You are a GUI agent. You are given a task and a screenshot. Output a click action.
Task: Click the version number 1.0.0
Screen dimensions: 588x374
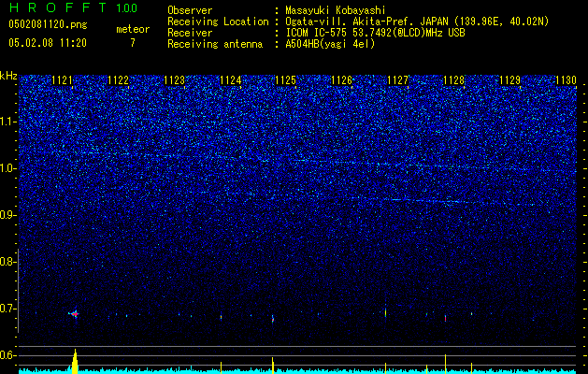[x=127, y=8]
